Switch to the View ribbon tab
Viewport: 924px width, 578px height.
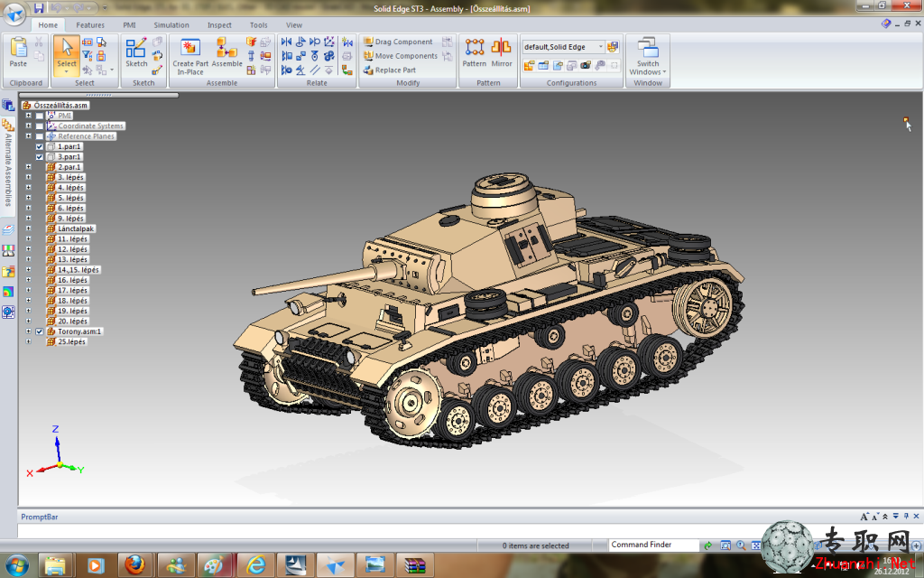click(294, 24)
